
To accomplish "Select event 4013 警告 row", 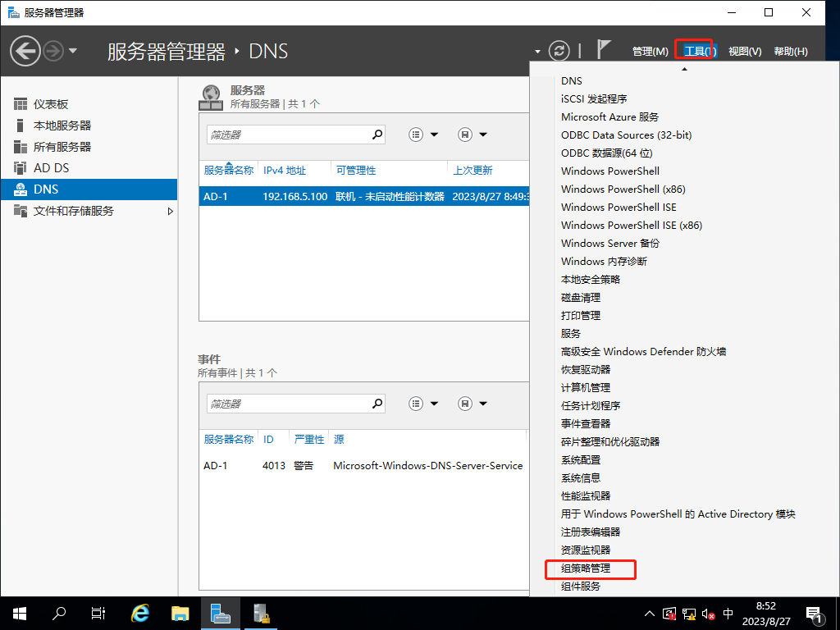I will [x=363, y=466].
